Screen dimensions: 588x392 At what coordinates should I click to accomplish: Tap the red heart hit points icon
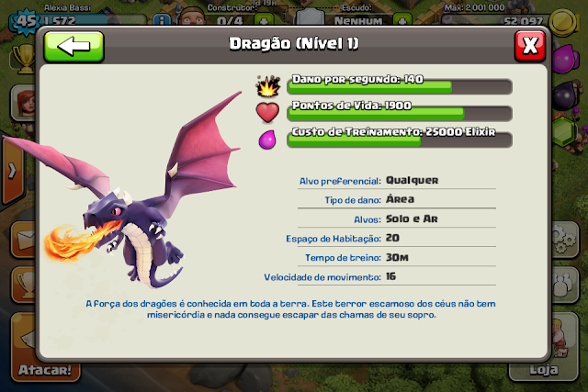coord(267,112)
